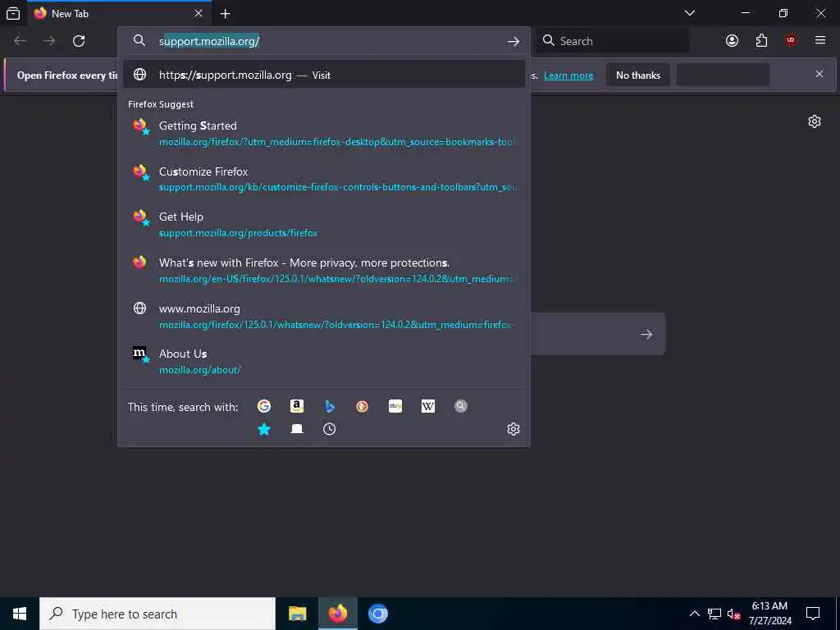
Task: Search only in History clock icon
Action: coord(330,428)
